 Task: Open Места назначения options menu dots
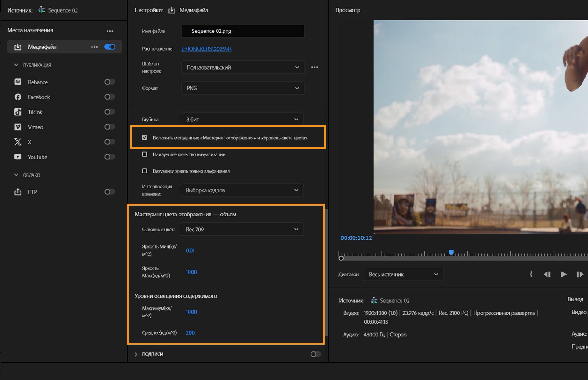[110, 31]
